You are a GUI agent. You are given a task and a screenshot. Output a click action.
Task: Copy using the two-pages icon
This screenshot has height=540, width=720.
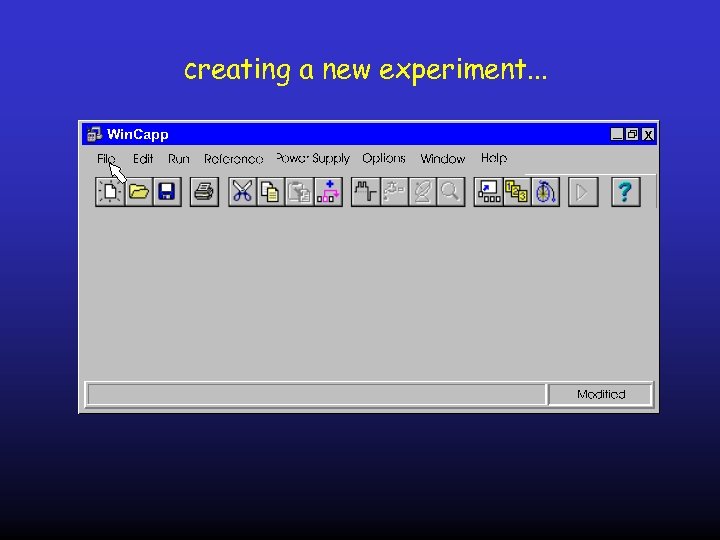[x=271, y=191]
